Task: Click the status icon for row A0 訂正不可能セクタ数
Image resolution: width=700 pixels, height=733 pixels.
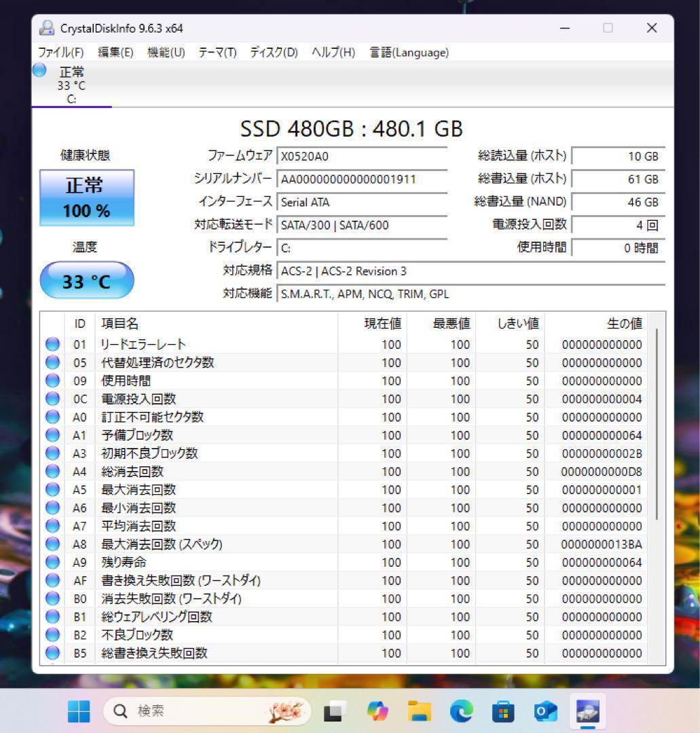Action: pos(52,417)
